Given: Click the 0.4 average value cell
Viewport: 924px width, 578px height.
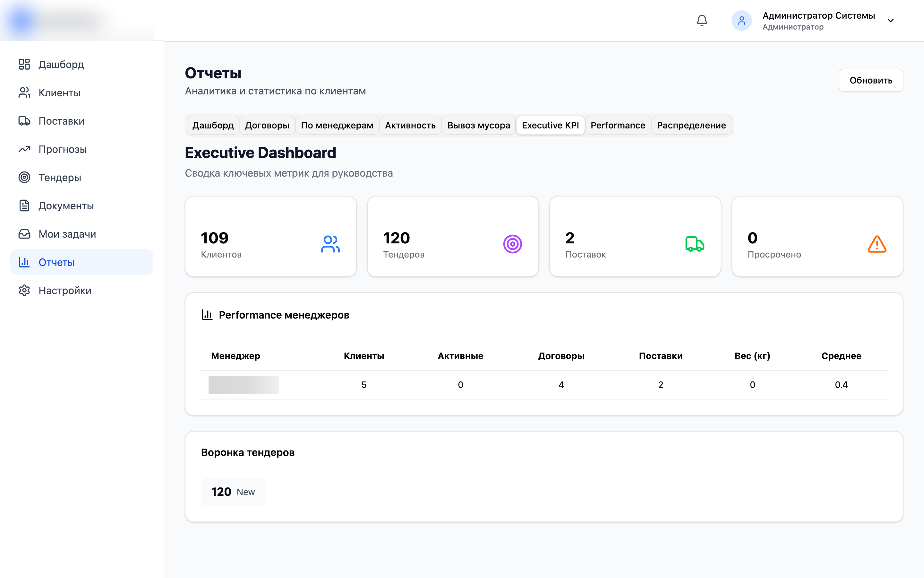Looking at the screenshot, I should [x=841, y=385].
